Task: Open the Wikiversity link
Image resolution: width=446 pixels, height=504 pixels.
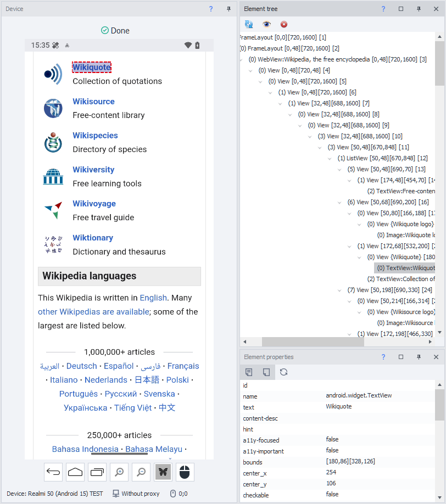Action: pyautogui.click(x=93, y=170)
